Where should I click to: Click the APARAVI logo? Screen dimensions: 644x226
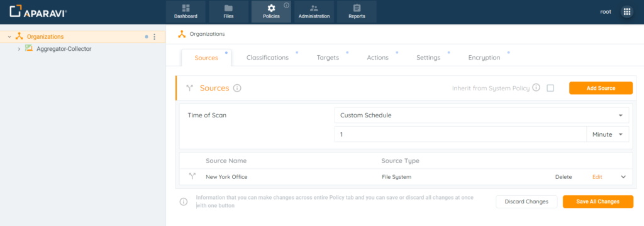point(38,11)
